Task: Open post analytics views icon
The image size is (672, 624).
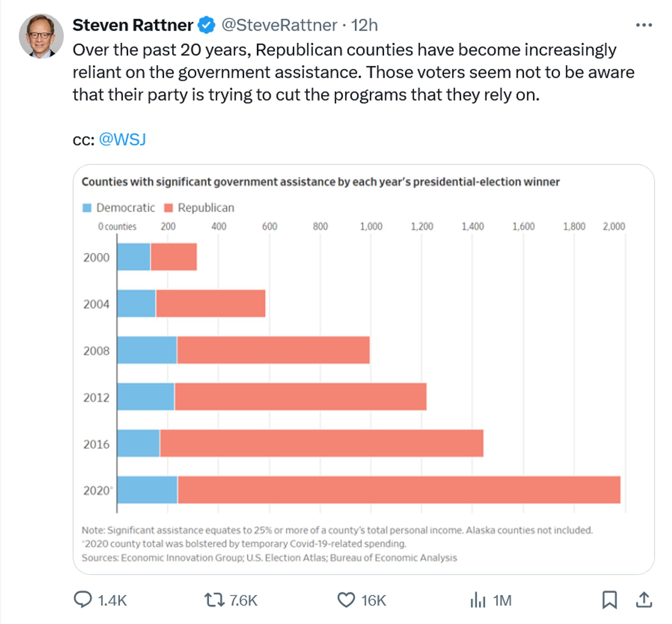Action: [477, 600]
